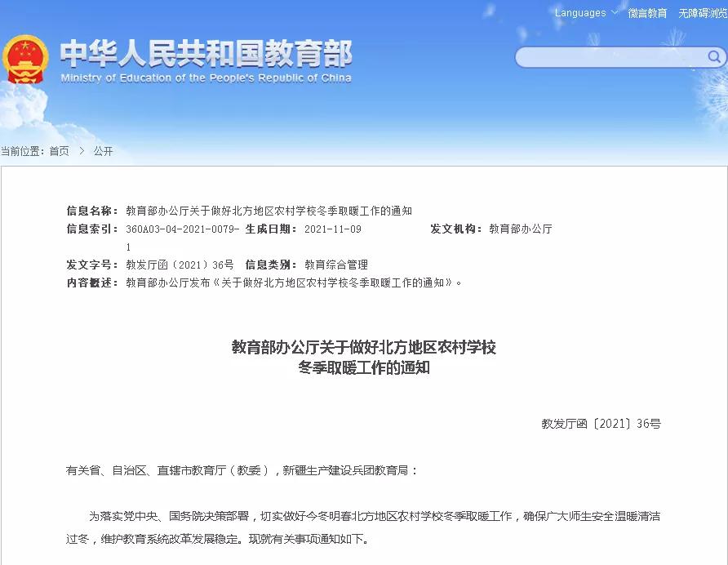This screenshot has height=565, width=728.
Task: Expand the Languages dropdown arrow
Action: (615, 13)
